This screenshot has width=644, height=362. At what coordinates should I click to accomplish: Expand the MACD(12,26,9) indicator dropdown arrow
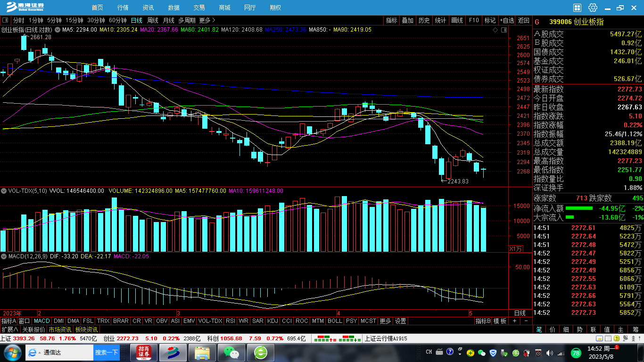tap(4, 256)
